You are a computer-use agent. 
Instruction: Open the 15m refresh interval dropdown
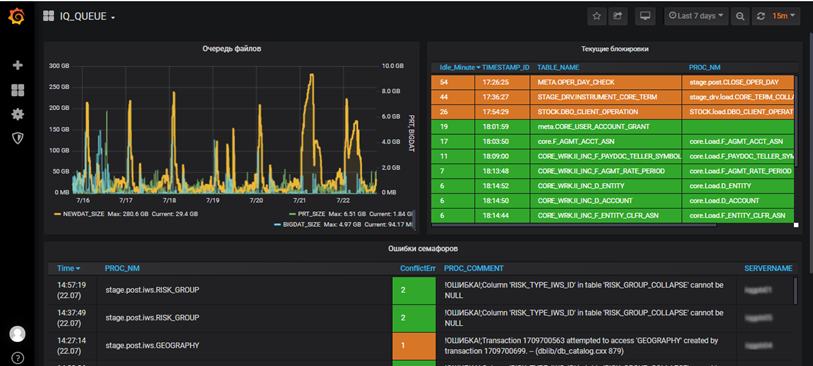(x=783, y=16)
